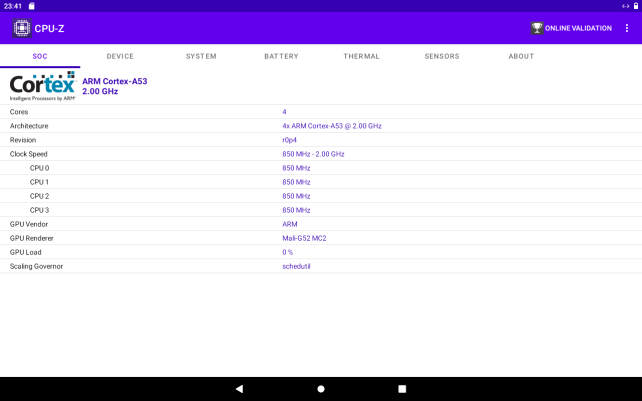Viewport: 642px width, 401px height.
Task: Select the 4x ARM Cortex-A53 @ 2.00 GHz value
Action: 332,126
